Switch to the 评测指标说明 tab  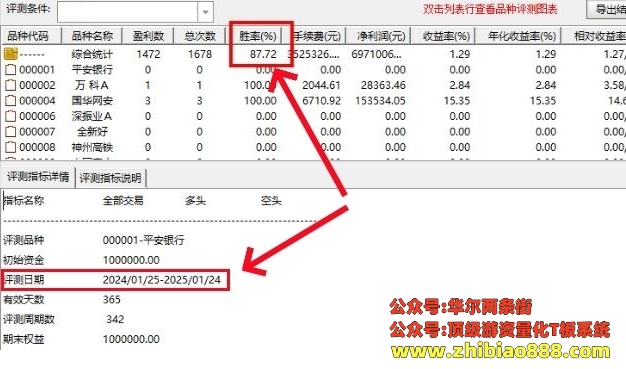[x=110, y=178]
